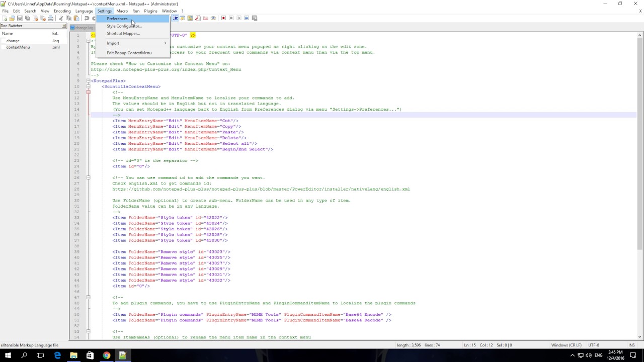Click the Open file toolbar icon

[12, 18]
